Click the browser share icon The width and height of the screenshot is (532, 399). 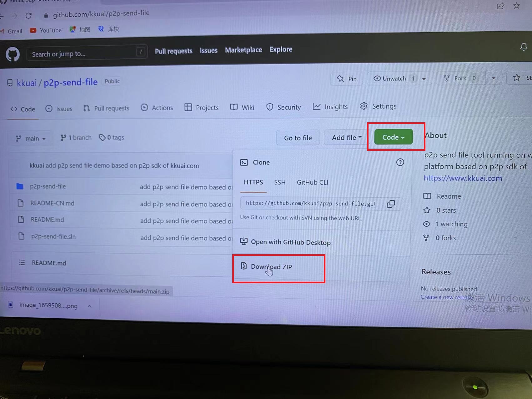(x=500, y=6)
